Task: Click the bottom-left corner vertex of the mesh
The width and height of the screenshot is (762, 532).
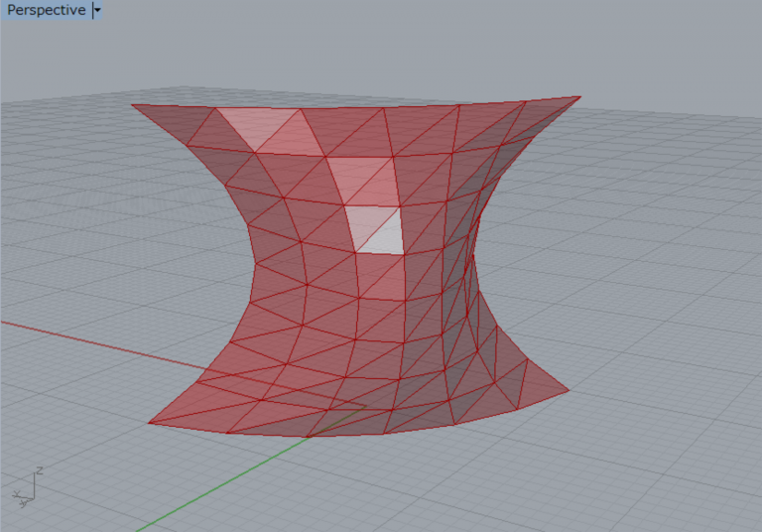Action: [x=149, y=423]
